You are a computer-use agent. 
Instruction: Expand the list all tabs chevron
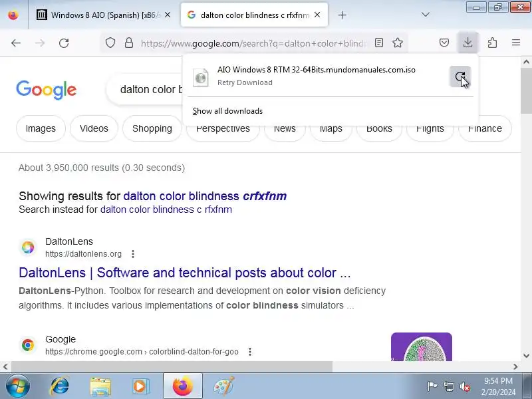(426, 15)
